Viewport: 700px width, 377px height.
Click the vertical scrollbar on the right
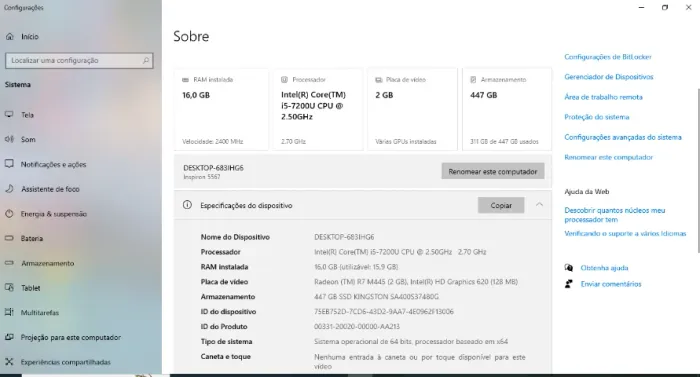[x=698, y=170]
